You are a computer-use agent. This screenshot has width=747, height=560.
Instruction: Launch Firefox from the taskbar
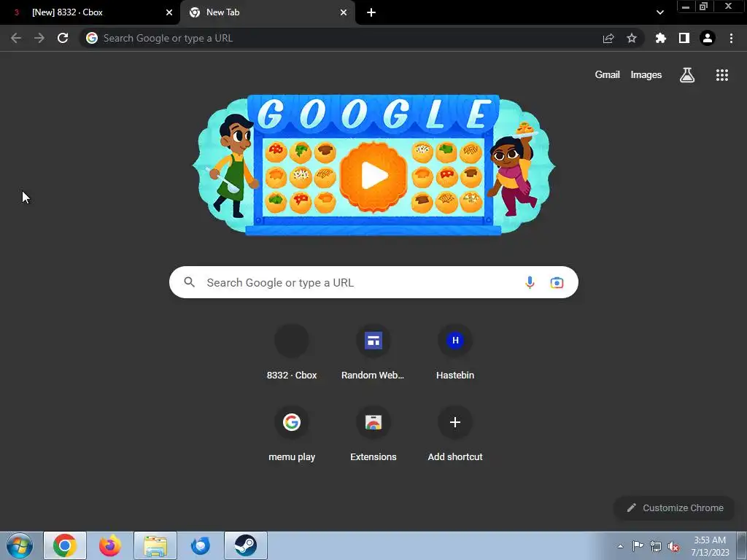tap(110, 545)
